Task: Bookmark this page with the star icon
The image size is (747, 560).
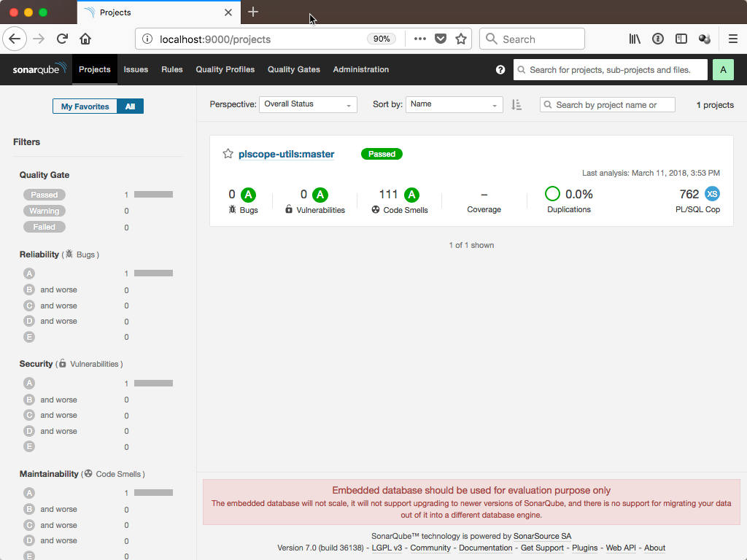Action: 461,39
